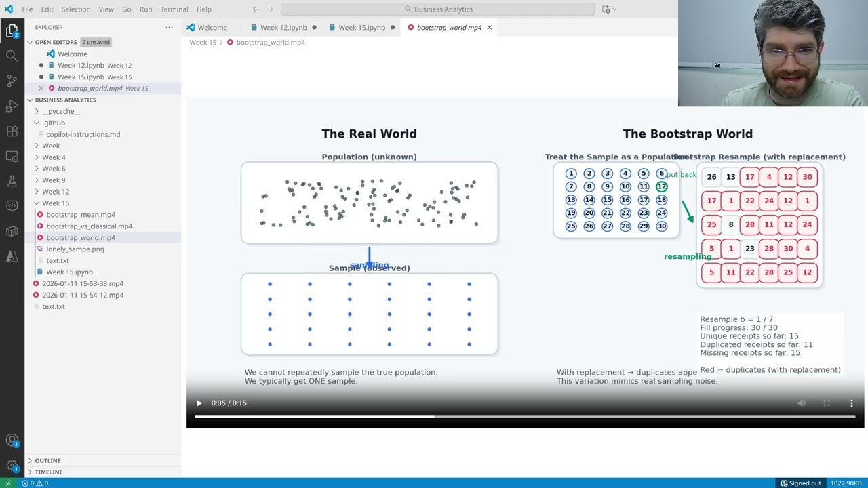Open the Accounts icon with badge
Viewport: 868px width, 488px height.
(12, 441)
